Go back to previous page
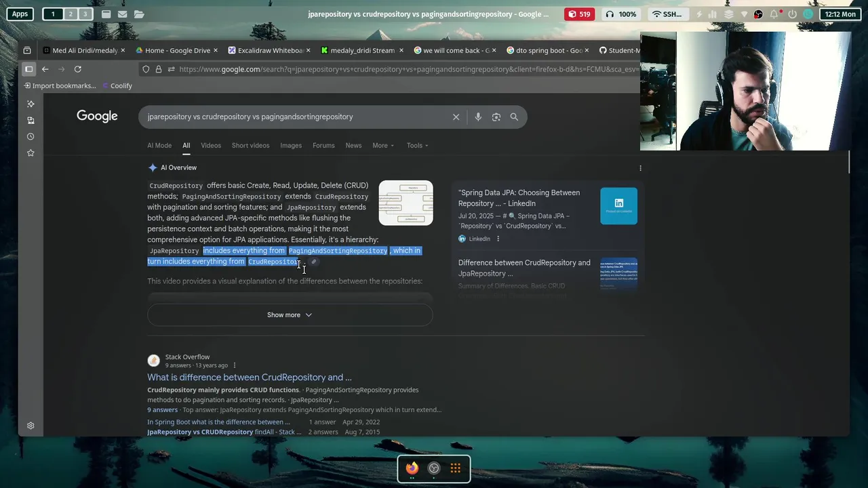The image size is (868, 488). pos(45,69)
